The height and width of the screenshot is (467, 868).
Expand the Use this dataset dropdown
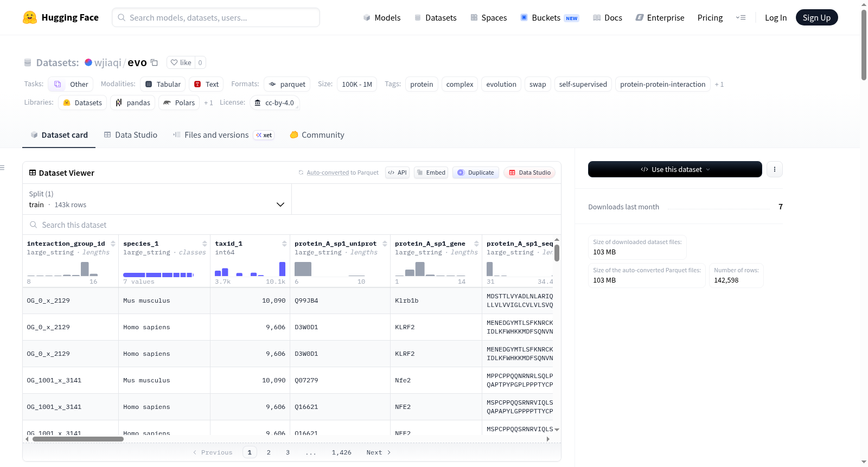coord(675,169)
